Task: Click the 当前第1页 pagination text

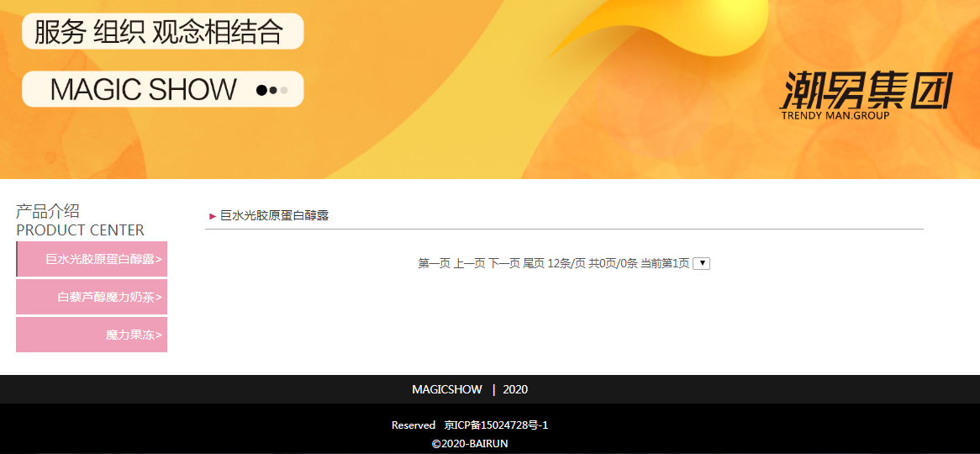Action: (x=665, y=264)
